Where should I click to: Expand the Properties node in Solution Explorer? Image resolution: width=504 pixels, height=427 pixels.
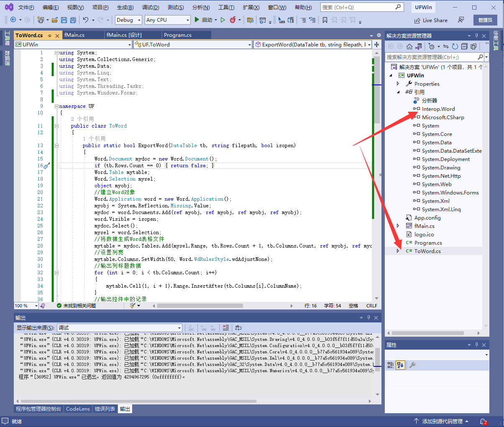(x=398, y=84)
